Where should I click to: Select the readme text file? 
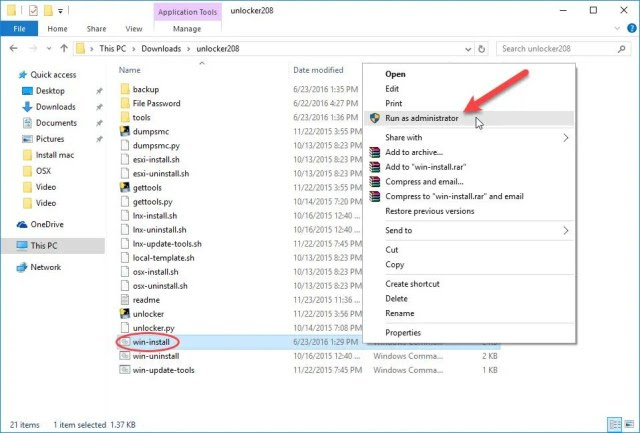[146, 300]
